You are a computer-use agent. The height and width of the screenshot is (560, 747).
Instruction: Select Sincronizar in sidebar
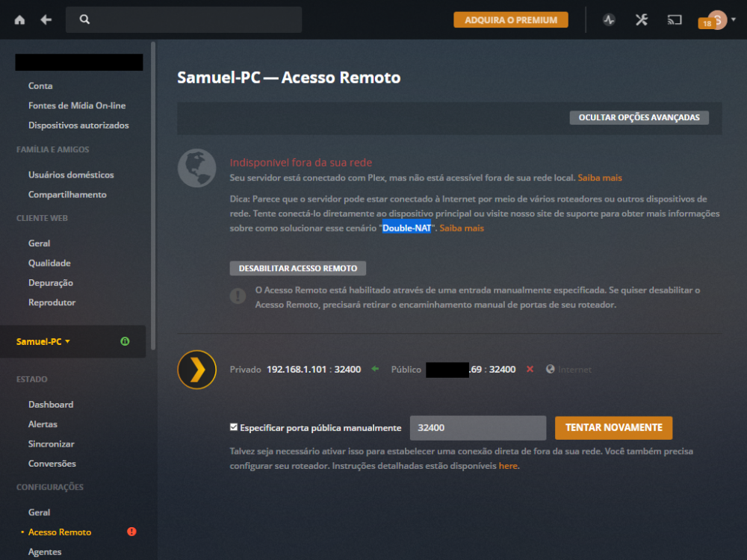point(51,444)
